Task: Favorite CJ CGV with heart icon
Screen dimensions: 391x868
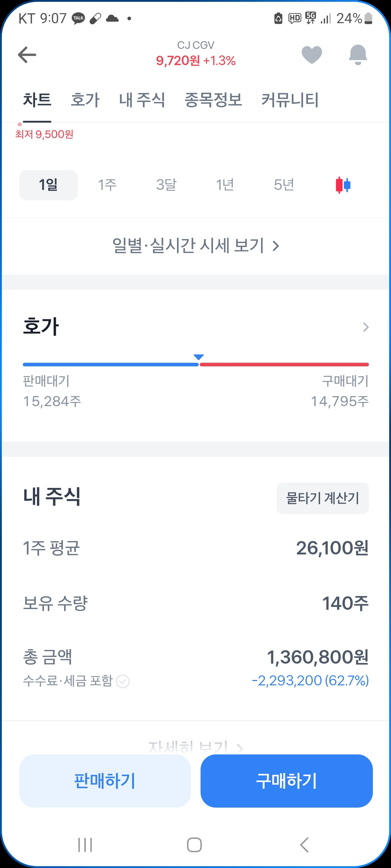Action: click(312, 55)
